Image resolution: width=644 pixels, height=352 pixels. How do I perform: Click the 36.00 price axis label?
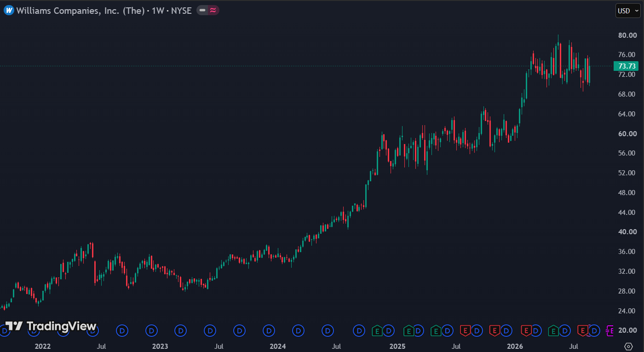point(627,252)
